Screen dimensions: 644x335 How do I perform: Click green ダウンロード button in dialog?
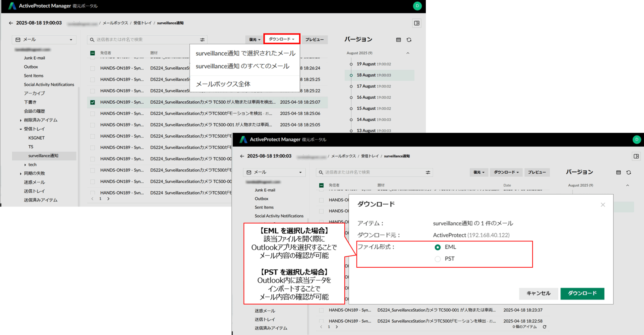tap(582, 294)
